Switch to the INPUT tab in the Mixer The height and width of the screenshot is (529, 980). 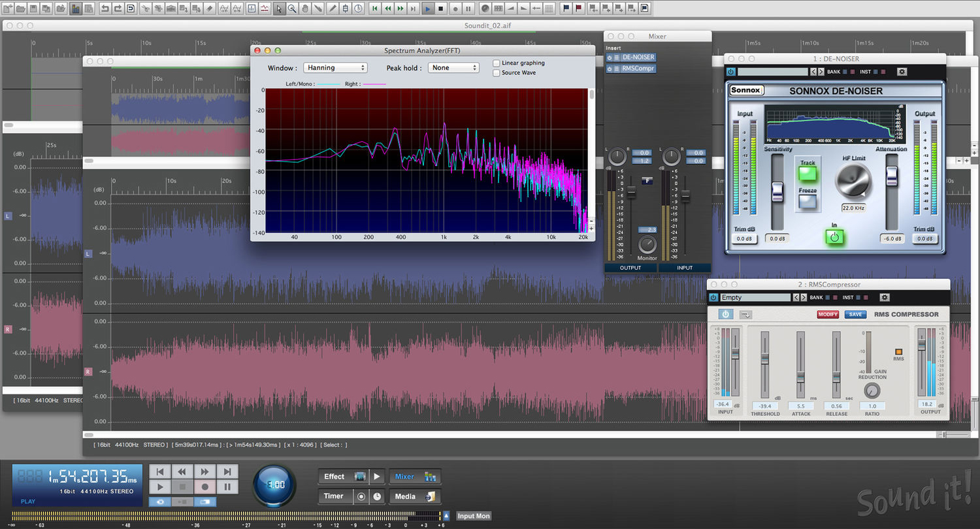click(x=684, y=268)
